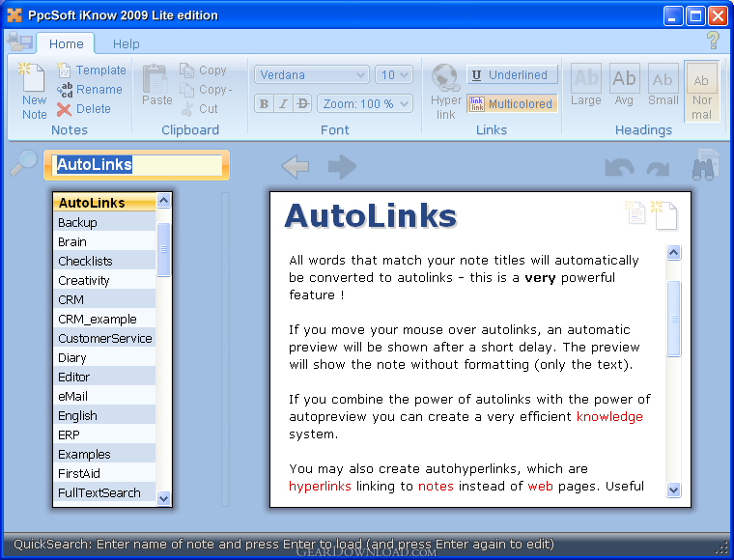
Task: Click the magnifying glass search icon
Action: click(x=23, y=163)
